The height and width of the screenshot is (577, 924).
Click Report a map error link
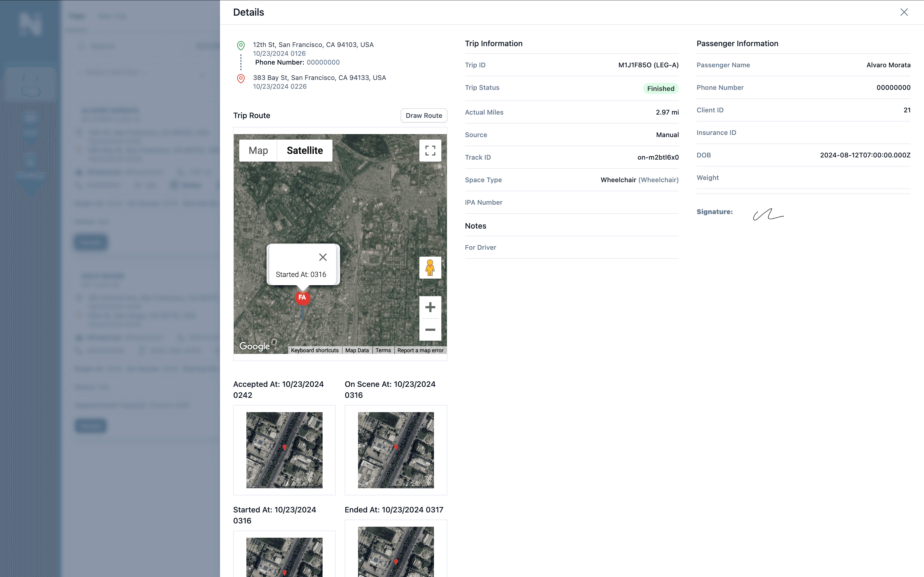pyautogui.click(x=420, y=350)
